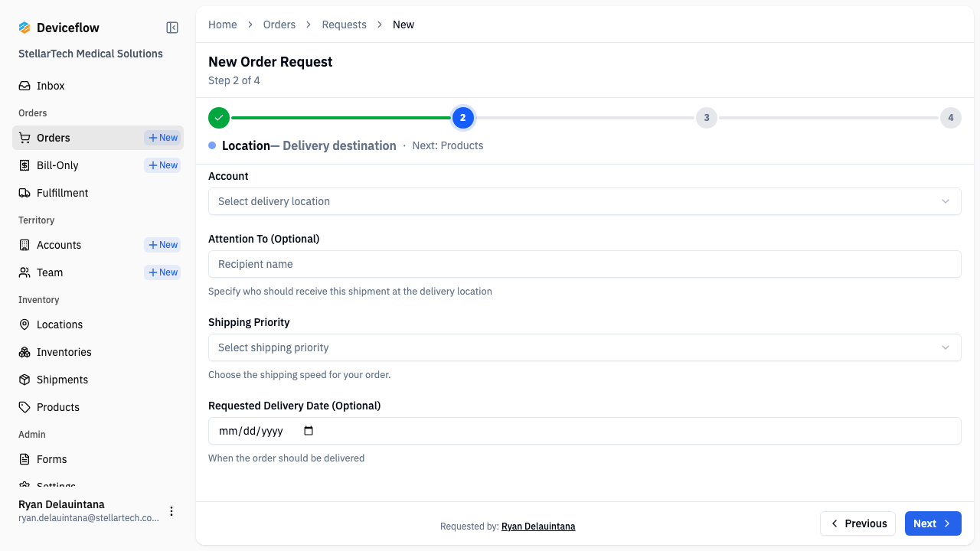
Task: Open the user menu three-dot icon
Action: (171, 511)
